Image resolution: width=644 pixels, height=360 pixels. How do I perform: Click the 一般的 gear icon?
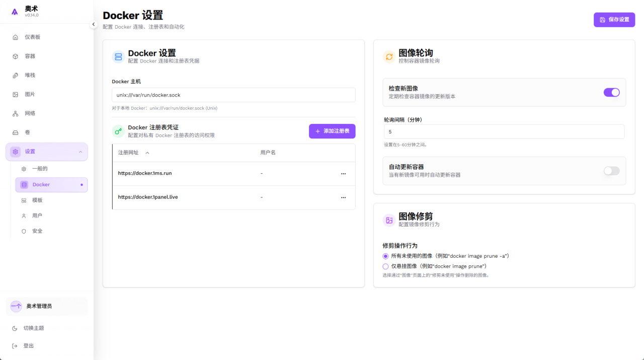[x=24, y=169]
